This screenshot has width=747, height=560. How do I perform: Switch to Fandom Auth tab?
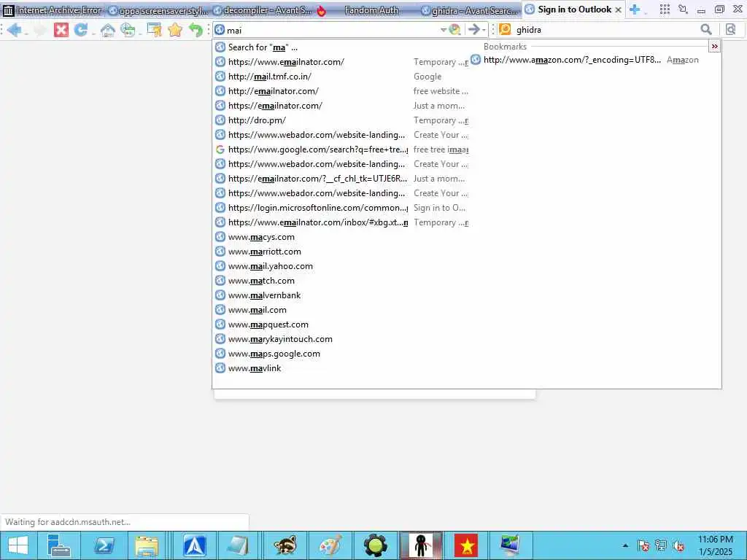click(x=368, y=10)
